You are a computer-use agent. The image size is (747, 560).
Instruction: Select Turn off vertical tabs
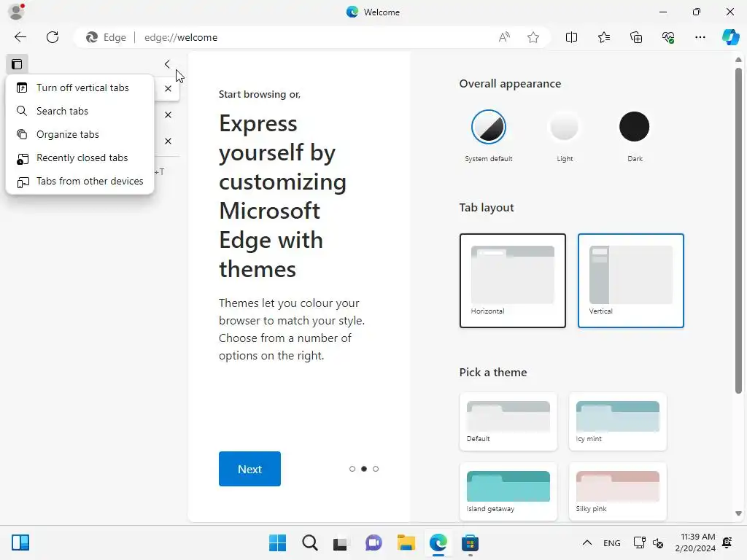pyautogui.click(x=80, y=87)
